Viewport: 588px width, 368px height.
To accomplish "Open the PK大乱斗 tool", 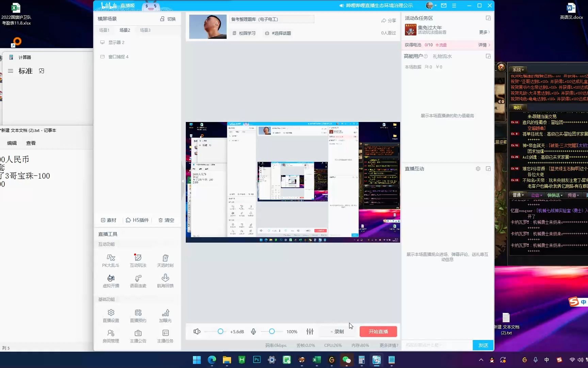I will coord(111,261).
